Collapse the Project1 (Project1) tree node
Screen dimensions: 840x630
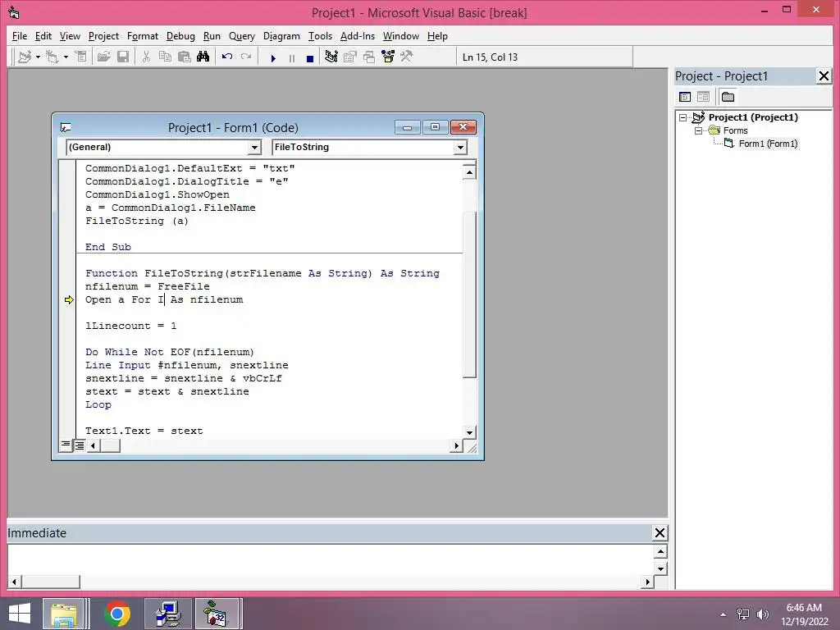point(682,117)
